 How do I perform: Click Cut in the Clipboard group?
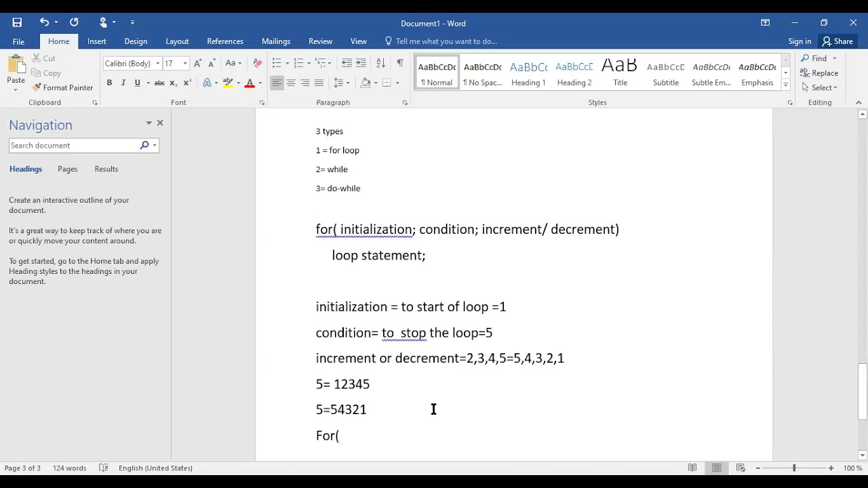(43, 58)
